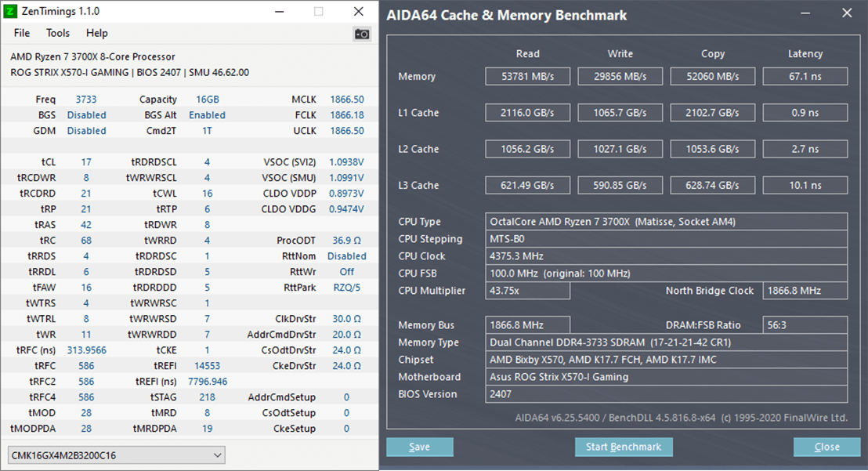Close the AIDA64 benchmark window
This screenshot has height=471, width=868.
847,13
